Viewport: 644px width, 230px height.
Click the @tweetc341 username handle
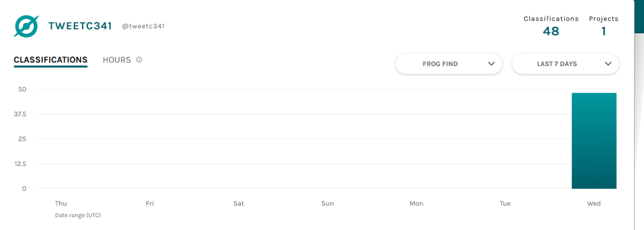(x=143, y=26)
